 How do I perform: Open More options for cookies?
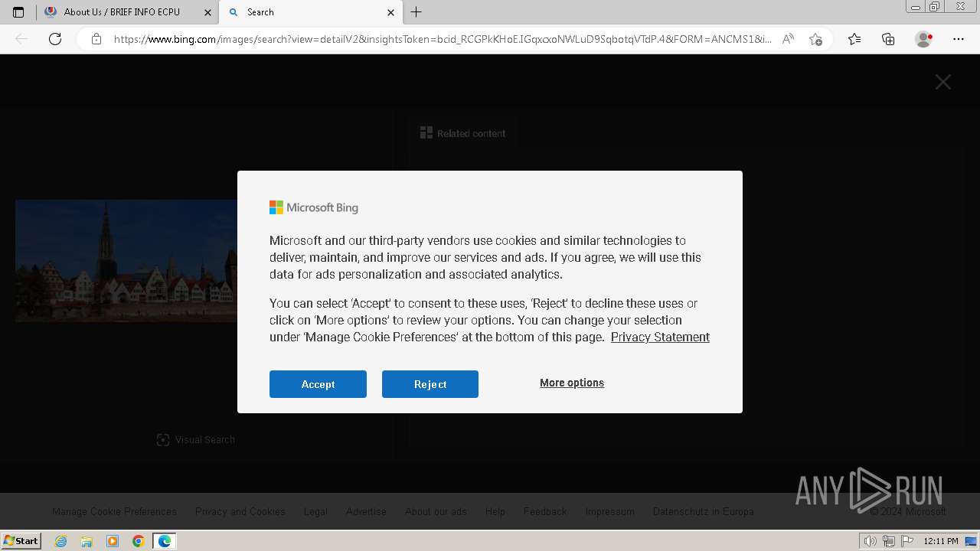[572, 383]
